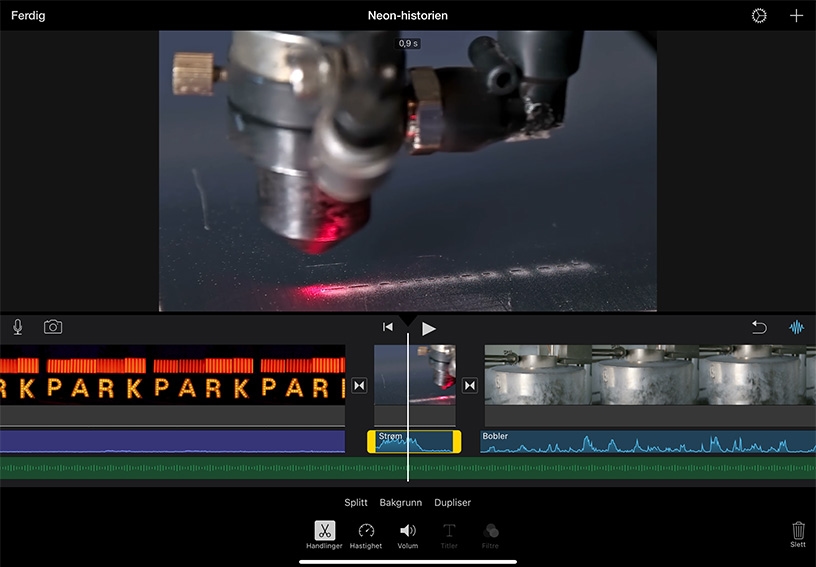
Task: Open project settings gear icon
Action: (759, 16)
